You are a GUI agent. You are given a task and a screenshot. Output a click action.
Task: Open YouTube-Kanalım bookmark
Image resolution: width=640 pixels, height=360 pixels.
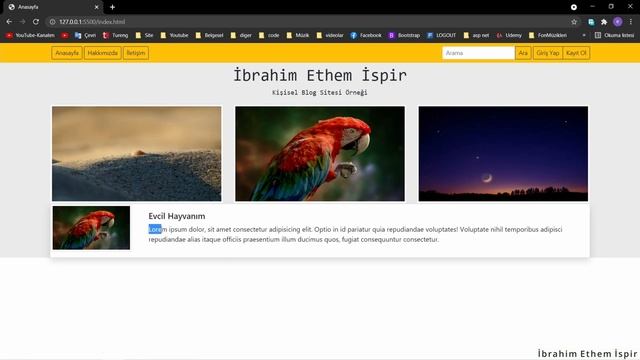[30, 36]
